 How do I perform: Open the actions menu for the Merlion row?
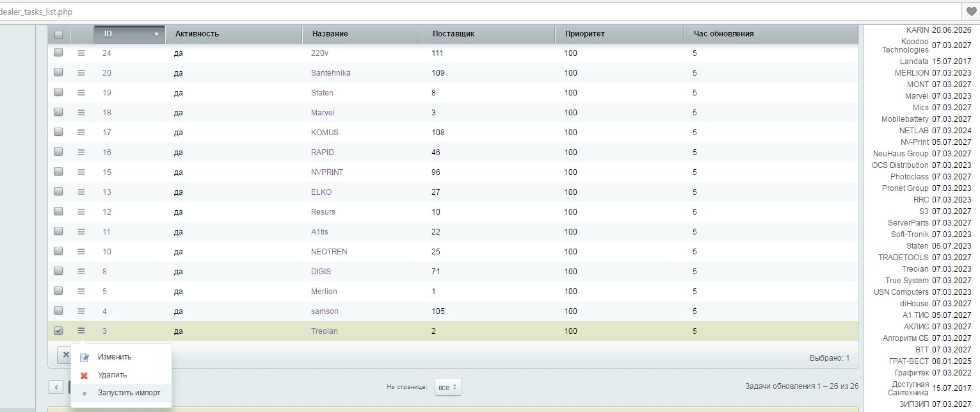81,292
